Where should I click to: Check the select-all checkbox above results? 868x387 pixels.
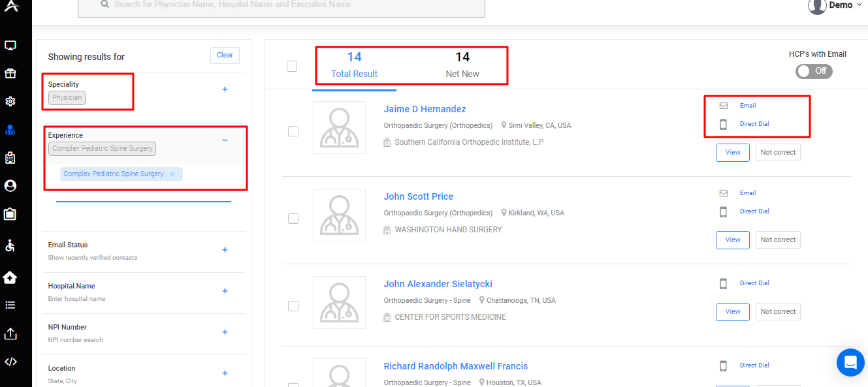click(x=292, y=66)
